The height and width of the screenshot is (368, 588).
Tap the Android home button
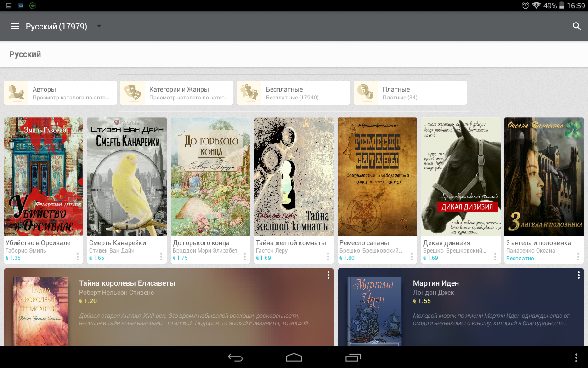(x=294, y=357)
